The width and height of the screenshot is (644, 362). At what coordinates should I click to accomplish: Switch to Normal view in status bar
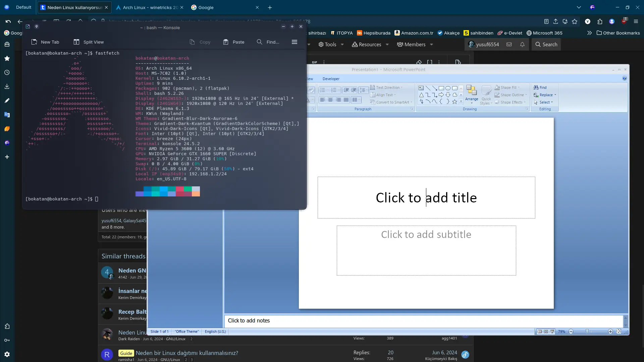(x=540, y=331)
